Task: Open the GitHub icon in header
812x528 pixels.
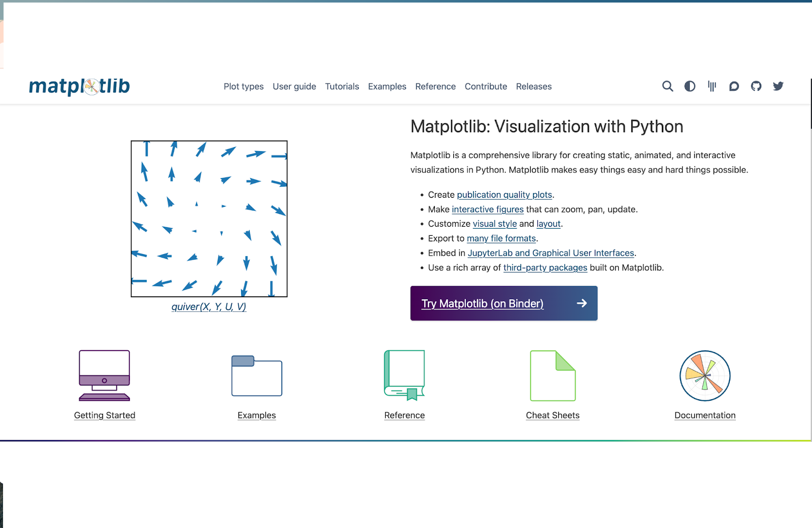Action: [x=756, y=86]
